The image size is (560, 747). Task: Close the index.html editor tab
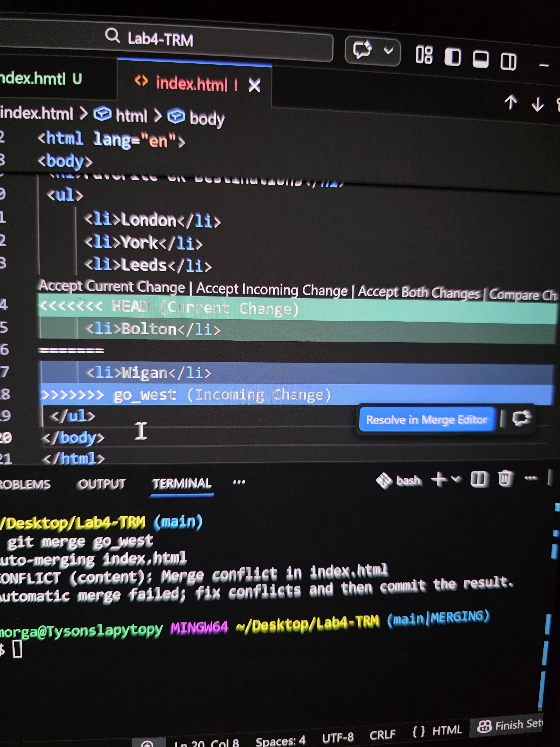(254, 85)
